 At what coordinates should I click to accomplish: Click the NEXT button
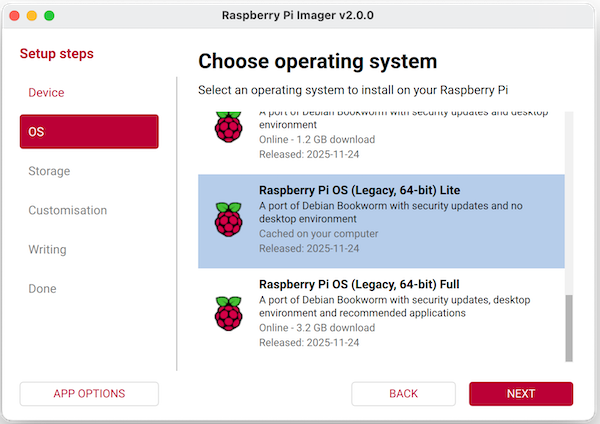click(521, 394)
